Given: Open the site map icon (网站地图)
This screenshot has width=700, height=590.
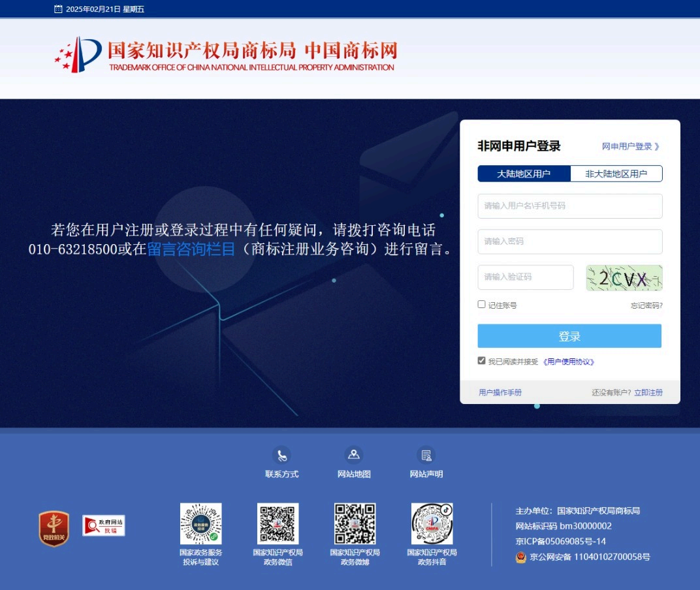Looking at the screenshot, I should [x=354, y=455].
